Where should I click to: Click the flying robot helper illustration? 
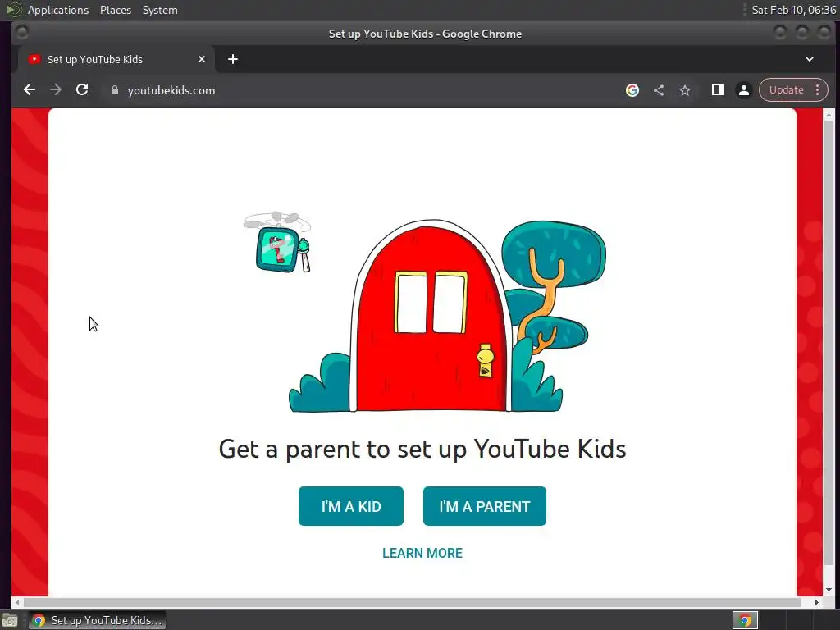[278, 243]
